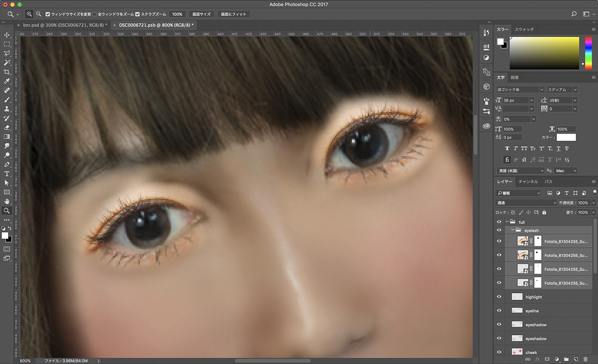This screenshot has height=364, width=598.
Task: Lock all with the padlock icon
Action: [544, 213]
